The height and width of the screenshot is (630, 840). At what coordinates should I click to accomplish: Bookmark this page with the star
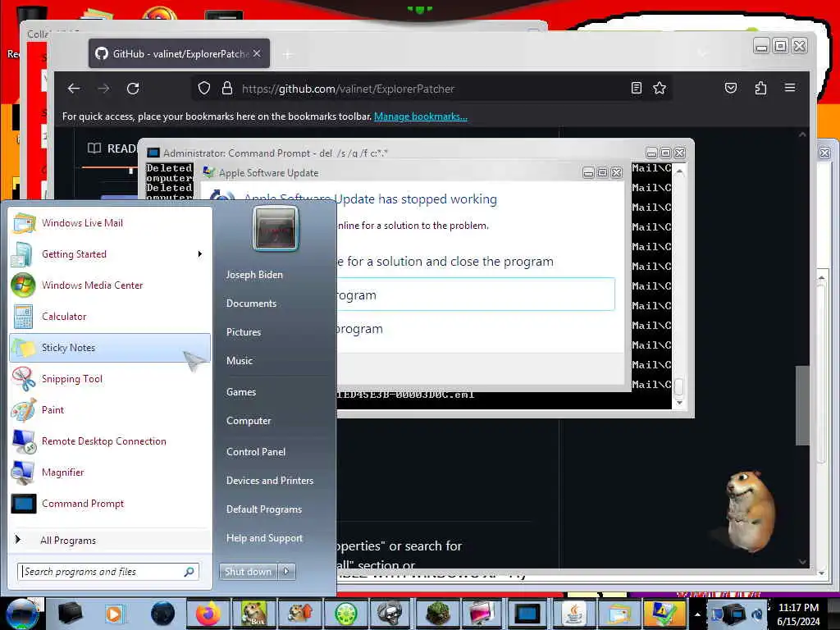[660, 88]
